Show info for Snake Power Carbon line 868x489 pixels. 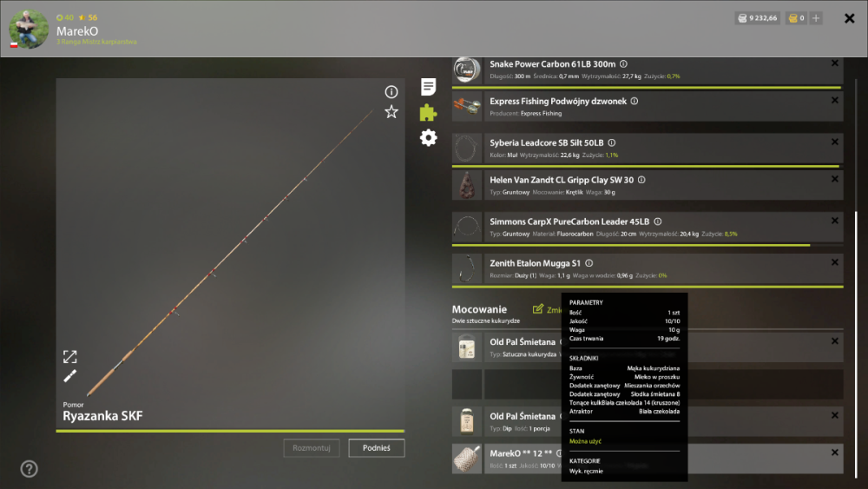(623, 64)
